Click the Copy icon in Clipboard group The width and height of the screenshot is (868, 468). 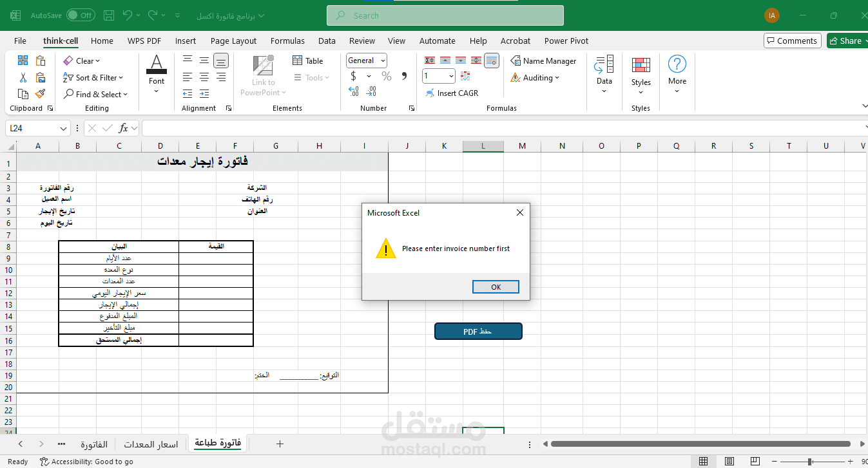point(23,94)
